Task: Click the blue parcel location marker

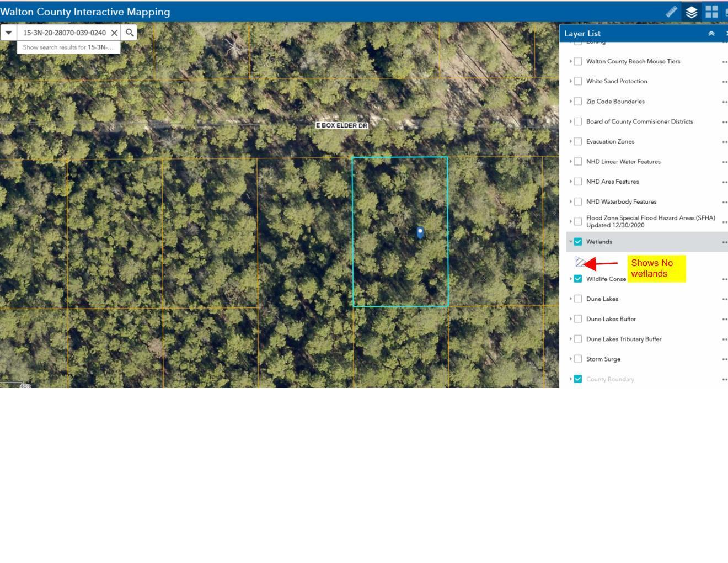Action: pyautogui.click(x=420, y=232)
